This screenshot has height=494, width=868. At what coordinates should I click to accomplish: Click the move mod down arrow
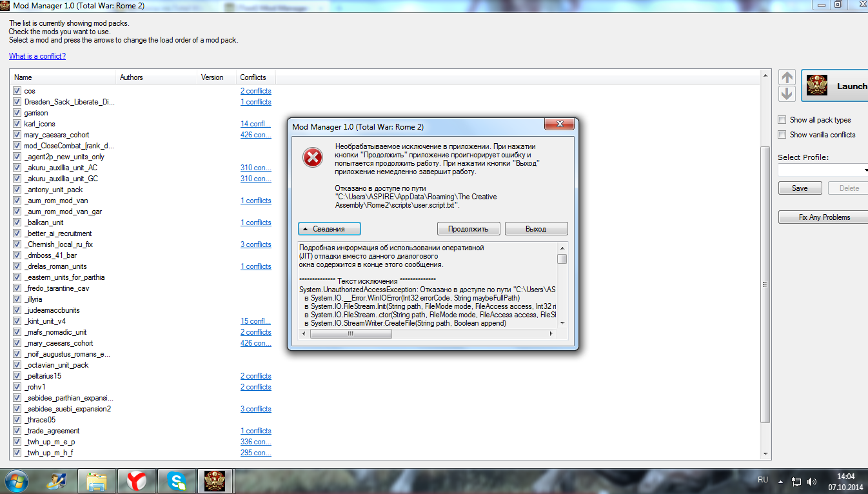coord(787,94)
